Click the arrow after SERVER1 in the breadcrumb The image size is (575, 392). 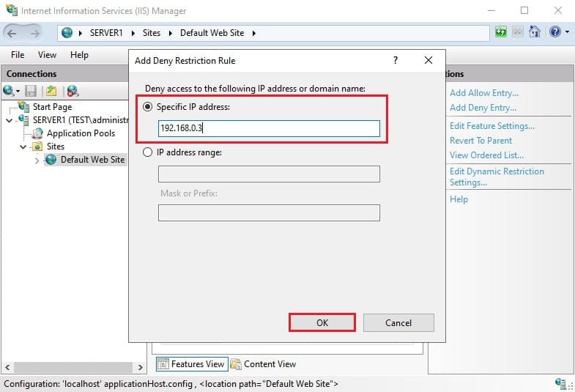click(x=133, y=33)
